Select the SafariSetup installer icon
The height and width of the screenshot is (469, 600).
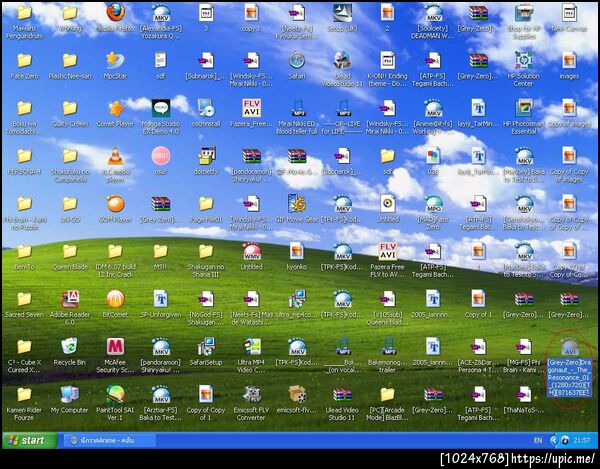point(206,347)
